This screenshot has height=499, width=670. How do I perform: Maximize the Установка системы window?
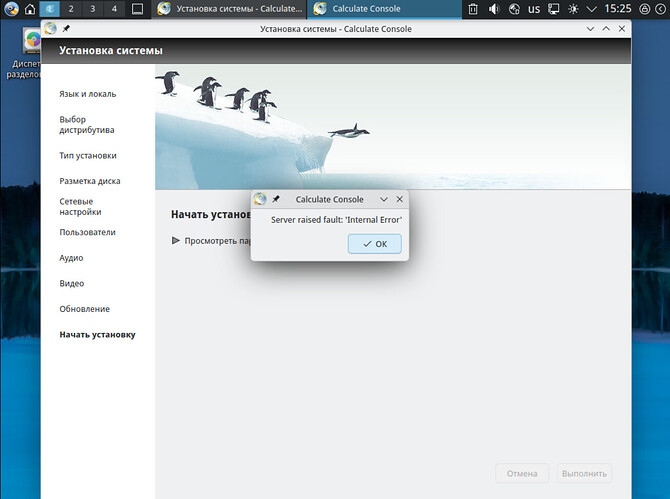click(x=606, y=29)
